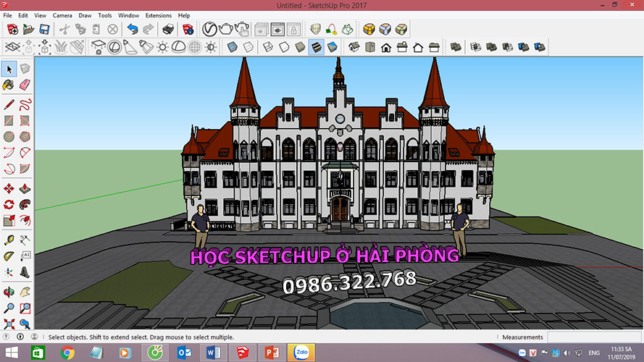644x362 pixels.
Task: Activate the Scale tool
Action: [9, 220]
